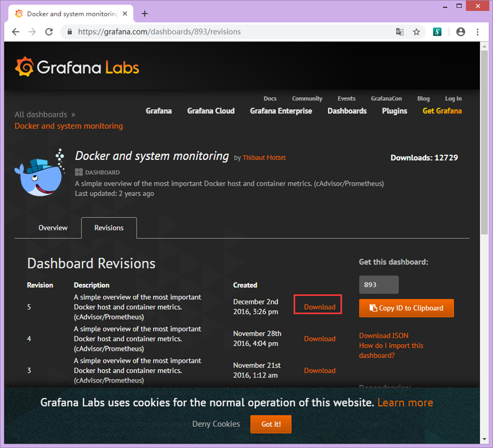Click the scrollbar up arrow

point(484,46)
